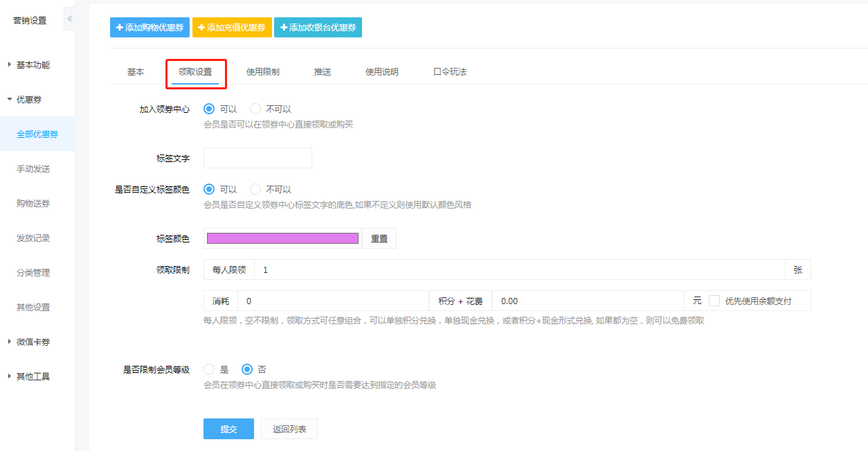Collapse the sidebar with double-chevron icon
The width and height of the screenshot is (868, 451).
tap(70, 19)
